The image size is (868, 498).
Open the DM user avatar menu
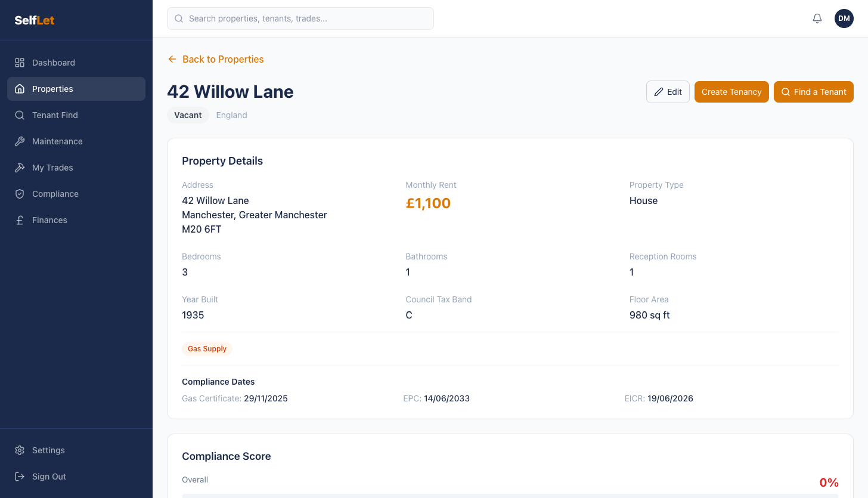[x=844, y=18]
